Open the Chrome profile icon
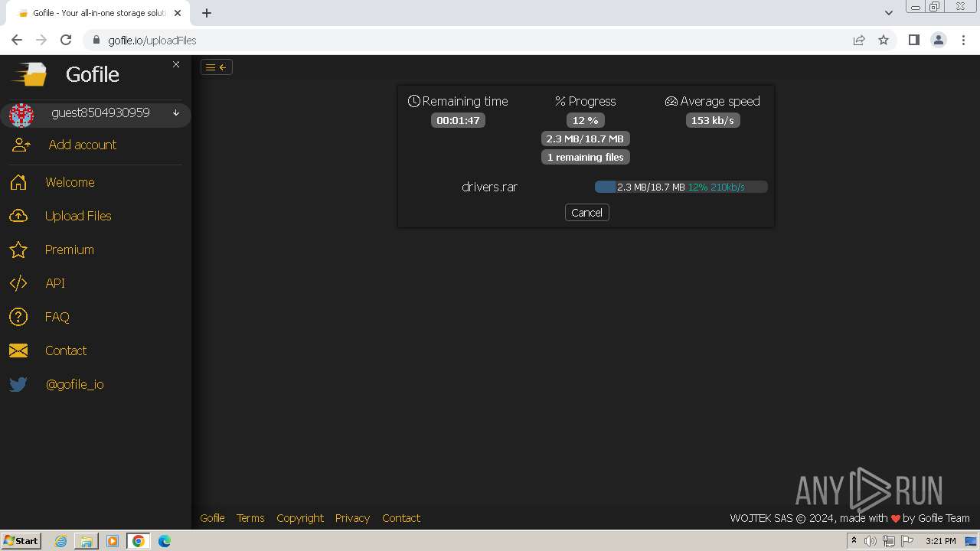The height and width of the screenshot is (551, 980). click(x=939, y=41)
